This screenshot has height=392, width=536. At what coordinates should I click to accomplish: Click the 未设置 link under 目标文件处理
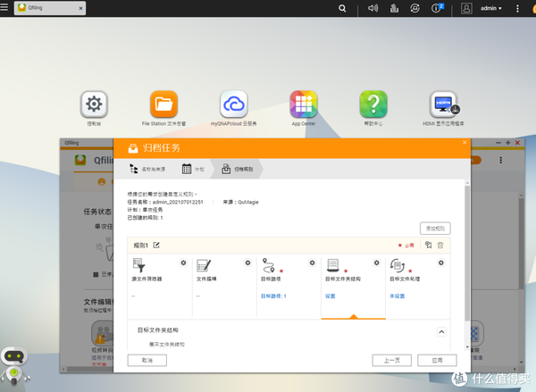pos(398,295)
